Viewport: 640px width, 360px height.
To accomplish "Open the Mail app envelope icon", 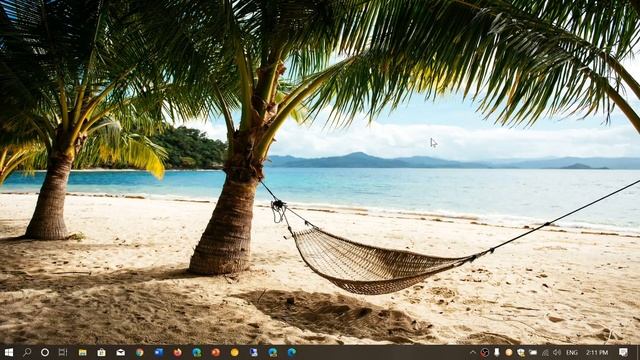I will (120, 352).
